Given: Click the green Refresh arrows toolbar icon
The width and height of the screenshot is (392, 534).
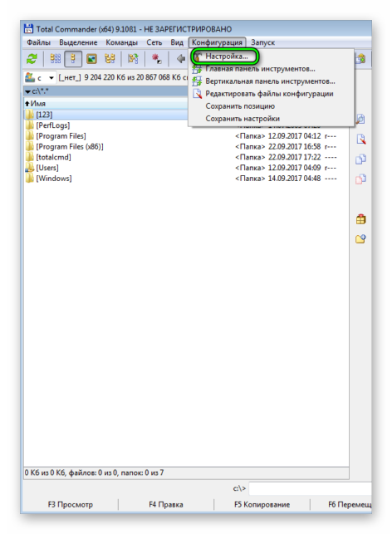Looking at the screenshot, I should (32, 59).
